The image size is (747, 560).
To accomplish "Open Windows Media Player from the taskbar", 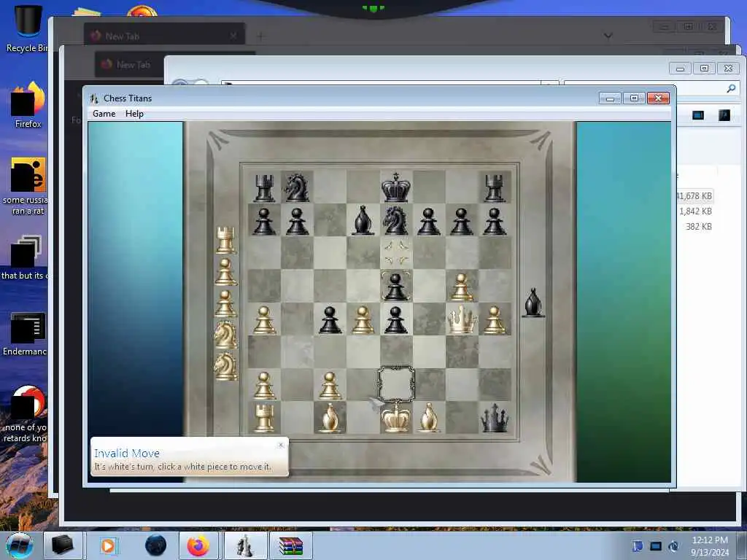I will click(109, 545).
